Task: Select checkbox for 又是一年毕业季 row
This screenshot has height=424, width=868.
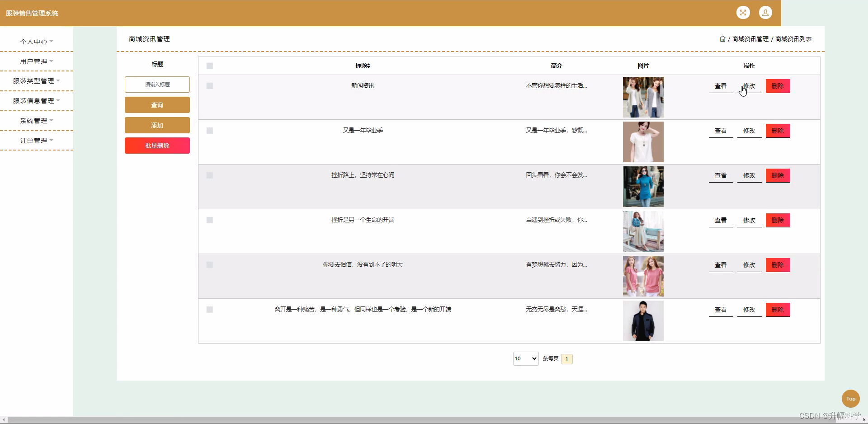Action: point(210,131)
